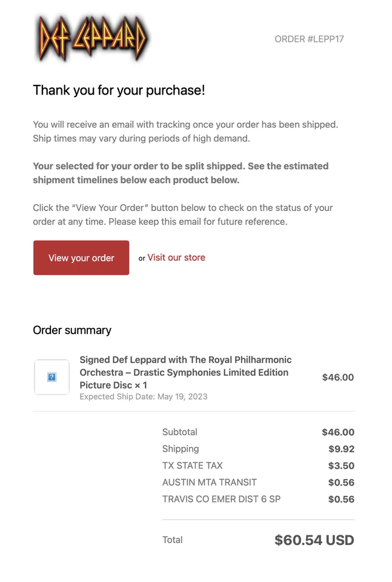The width and height of the screenshot is (392, 582).
Task: Click the tracking email notice paragraph
Action: [x=185, y=132]
